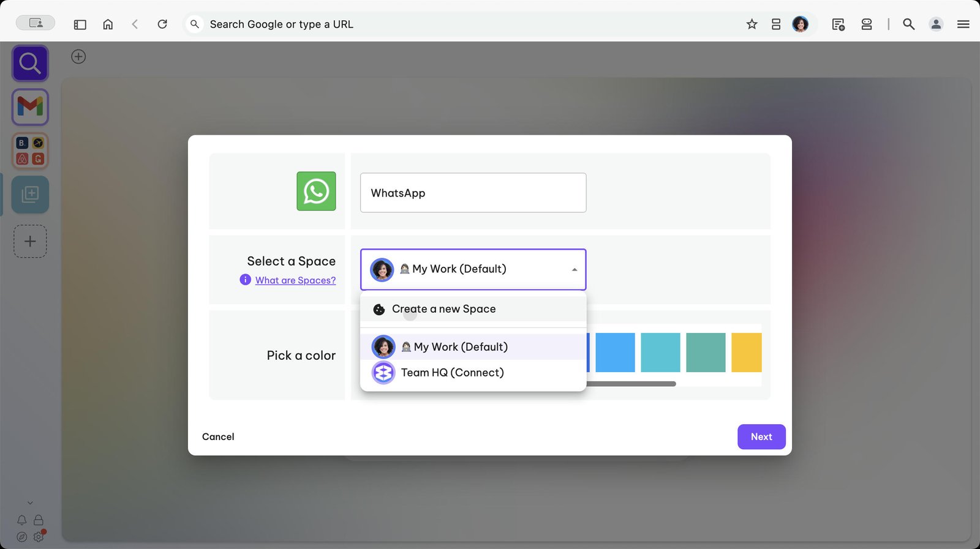
Task: Click the compass icon in the sidebar footer
Action: 22,537
